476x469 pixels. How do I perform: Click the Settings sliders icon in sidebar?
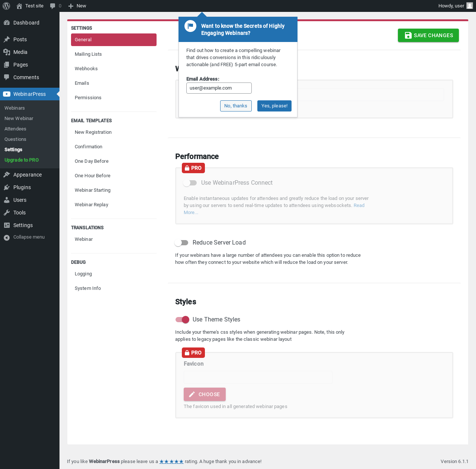(7, 225)
